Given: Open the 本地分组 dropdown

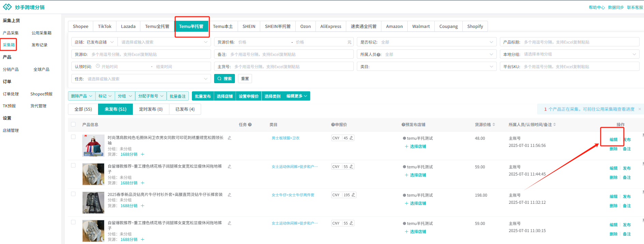Looking at the screenshot, I should point(570,55).
